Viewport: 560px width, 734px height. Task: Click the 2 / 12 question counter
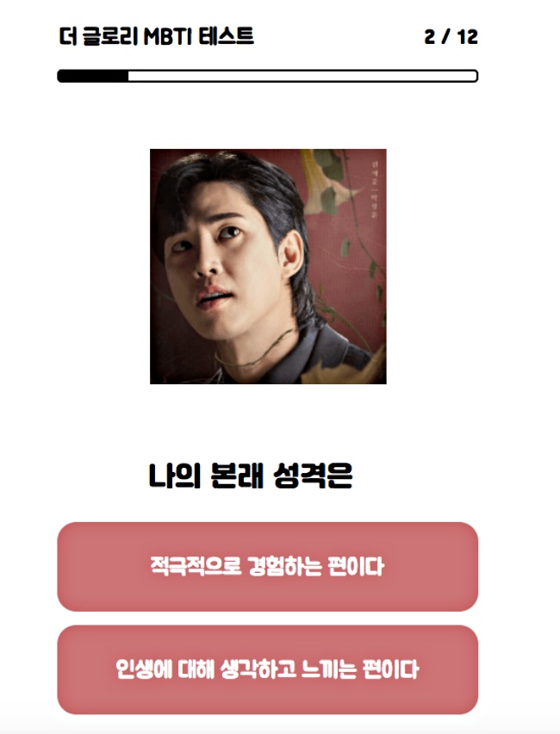(451, 37)
